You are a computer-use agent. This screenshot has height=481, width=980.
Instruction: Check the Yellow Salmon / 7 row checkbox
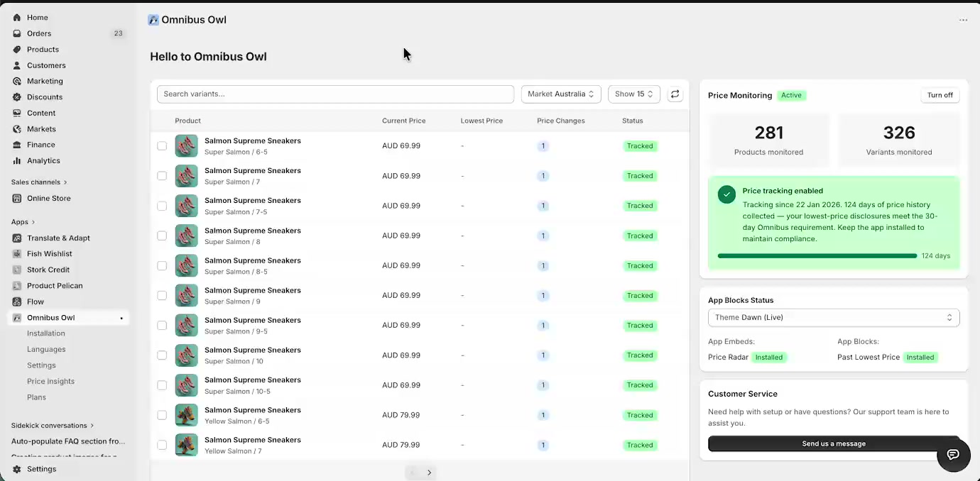point(162,445)
